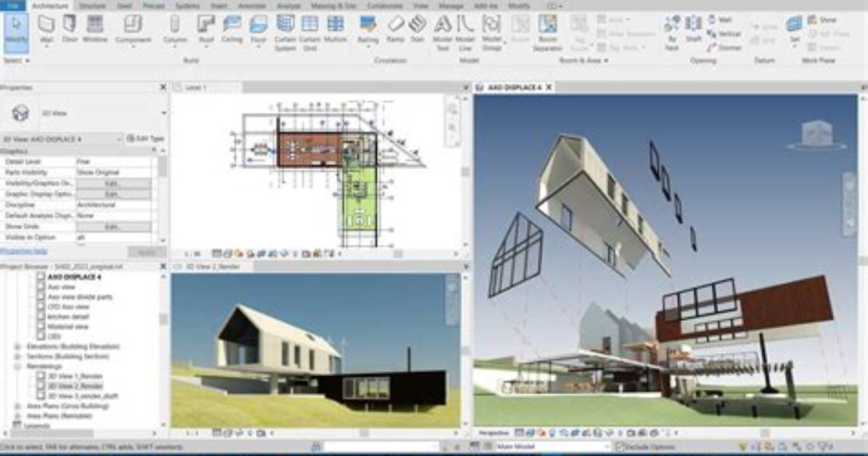Image resolution: width=868 pixels, height=456 pixels.
Task: Click Edit for Graphic Display Options
Action: [113, 194]
